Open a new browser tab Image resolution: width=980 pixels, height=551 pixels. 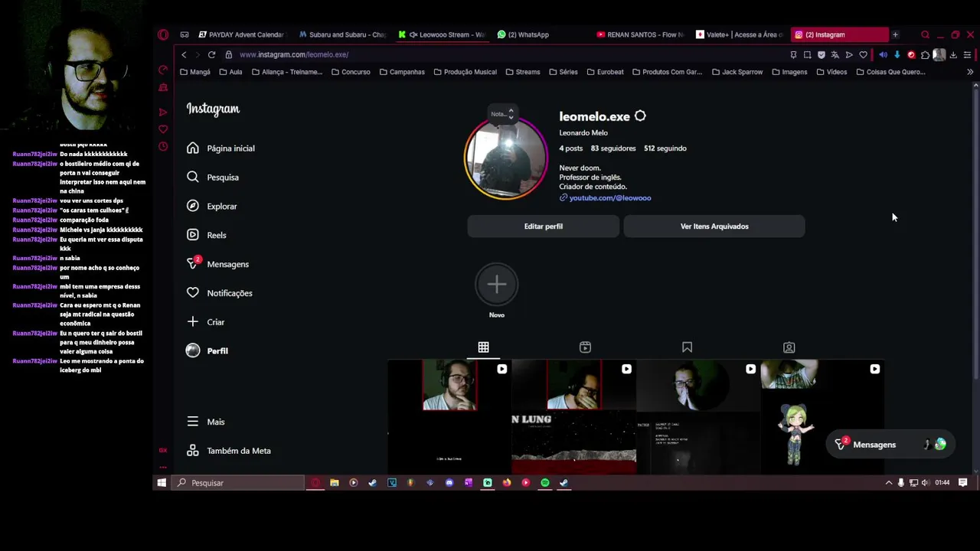tap(895, 34)
